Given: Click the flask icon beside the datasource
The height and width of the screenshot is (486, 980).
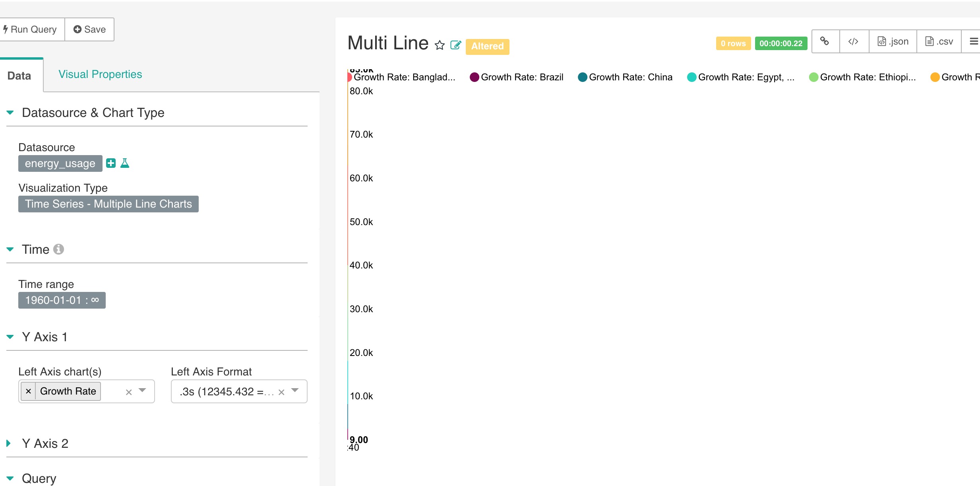Looking at the screenshot, I should [125, 163].
